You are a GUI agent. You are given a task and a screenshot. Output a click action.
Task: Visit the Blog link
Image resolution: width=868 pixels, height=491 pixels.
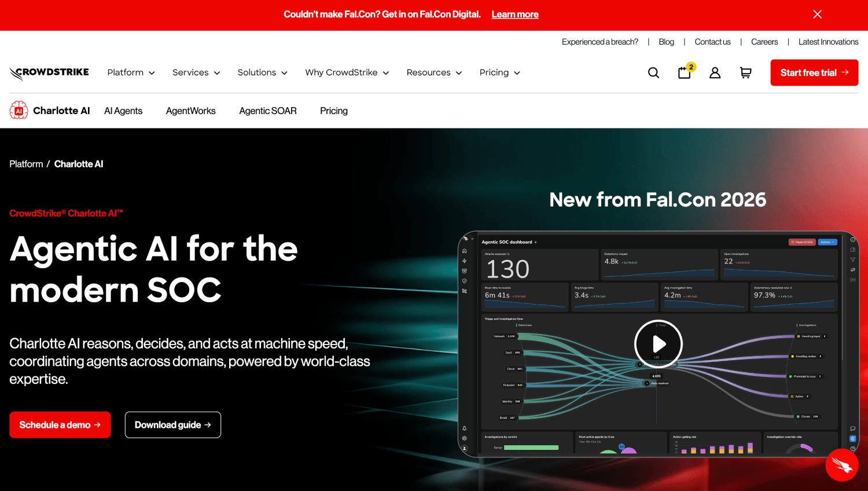tap(666, 42)
